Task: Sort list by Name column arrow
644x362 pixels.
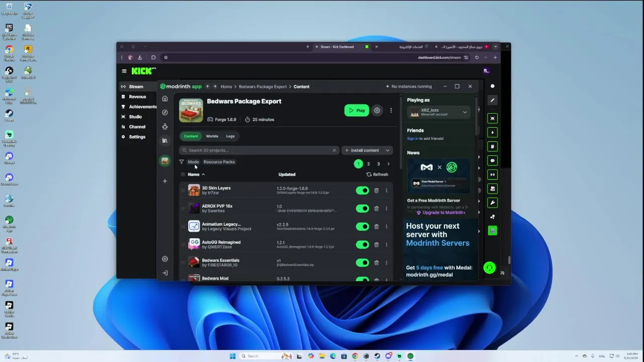Action: (203, 174)
